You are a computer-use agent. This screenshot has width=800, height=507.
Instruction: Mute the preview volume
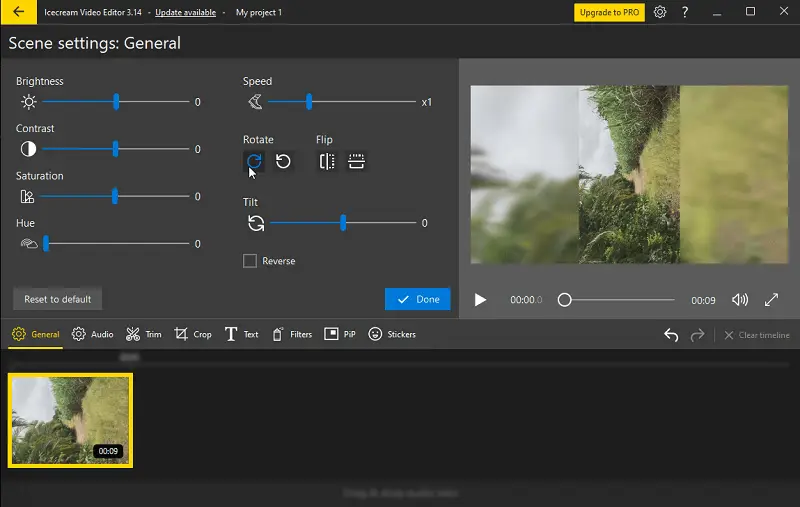pyautogui.click(x=740, y=300)
